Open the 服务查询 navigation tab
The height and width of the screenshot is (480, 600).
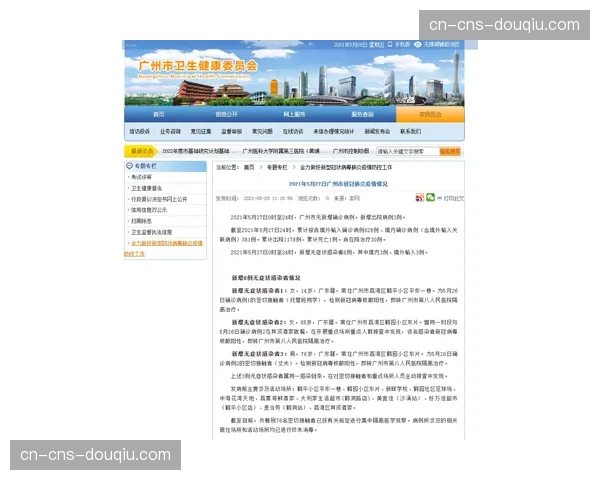(x=362, y=114)
